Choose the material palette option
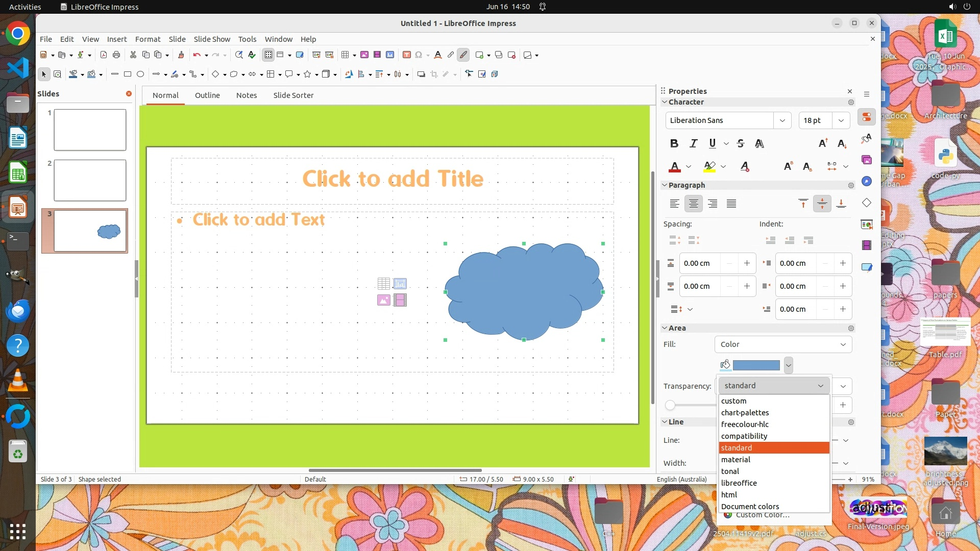The height and width of the screenshot is (551, 980). [736, 460]
